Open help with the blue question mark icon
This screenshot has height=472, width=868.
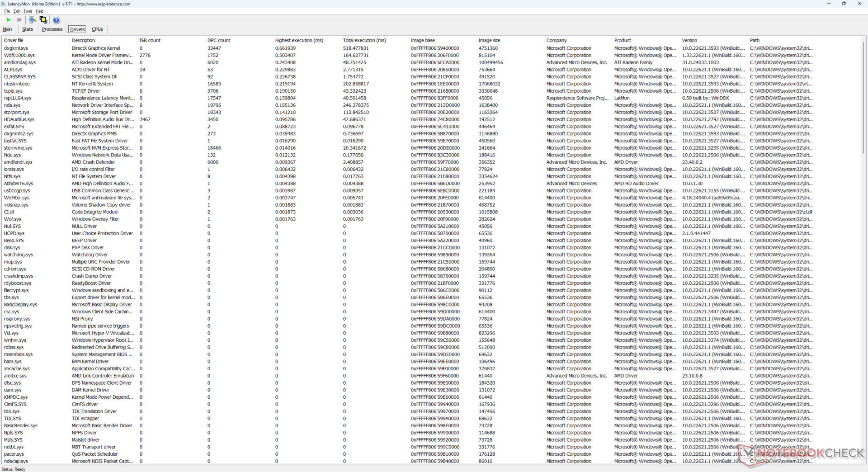pyautogui.click(x=56, y=20)
